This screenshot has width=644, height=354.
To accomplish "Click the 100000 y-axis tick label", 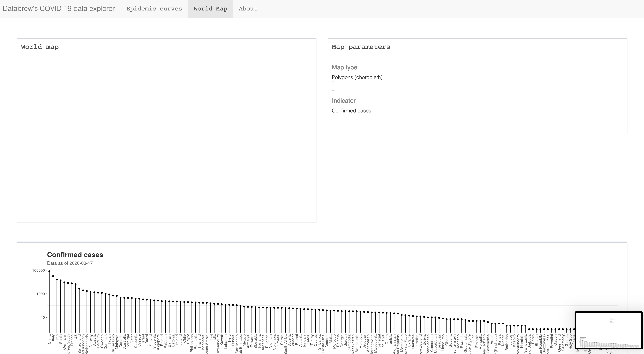I will click(38, 270).
